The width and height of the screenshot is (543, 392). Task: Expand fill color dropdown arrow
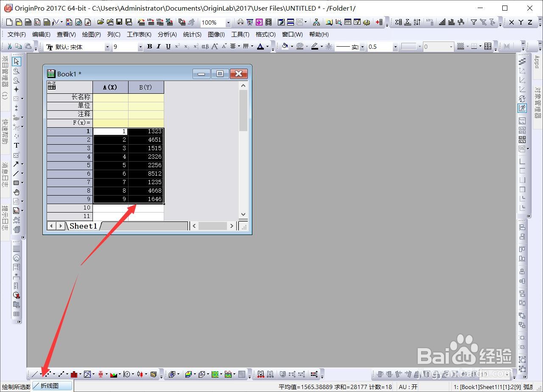coord(292,47)
